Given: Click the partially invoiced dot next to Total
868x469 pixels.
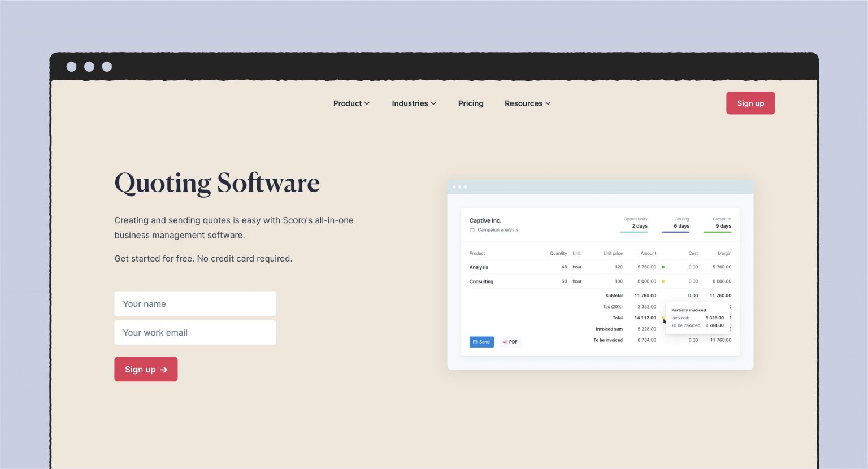Looking at the screenshot, I should click(x=663, y=318).
